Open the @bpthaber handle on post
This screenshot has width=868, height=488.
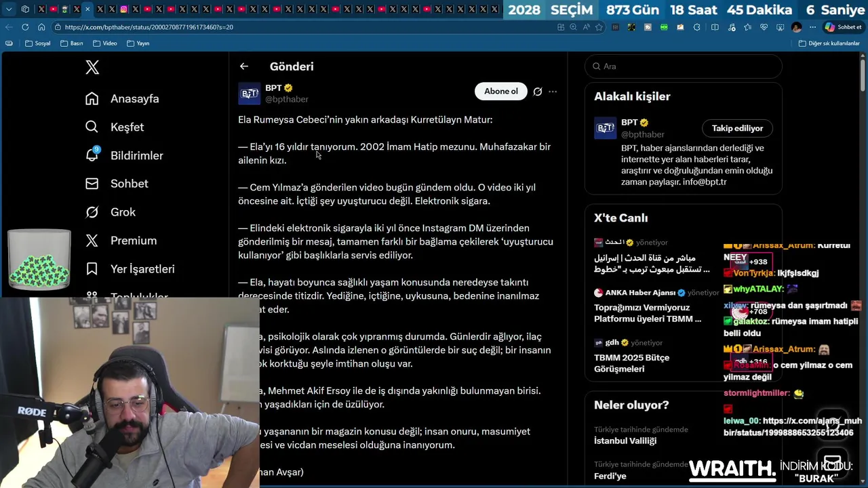point(287,99)
